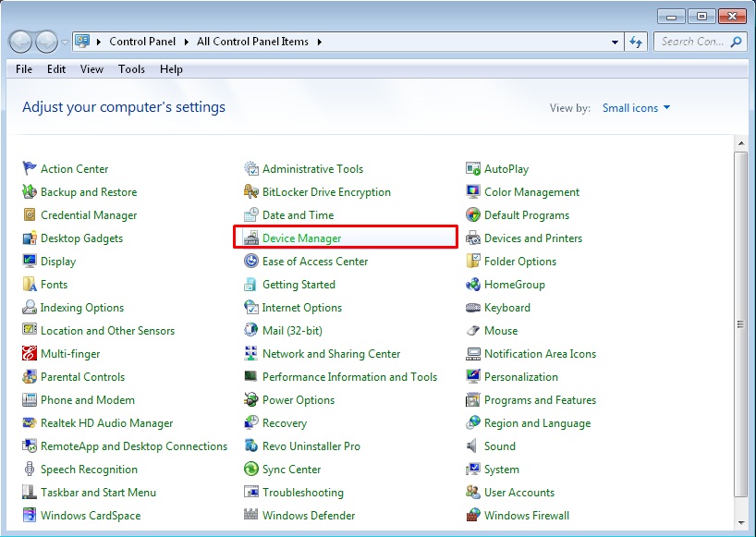
Task: Click the Multi-finger red icon
Action: coord(30,353)
